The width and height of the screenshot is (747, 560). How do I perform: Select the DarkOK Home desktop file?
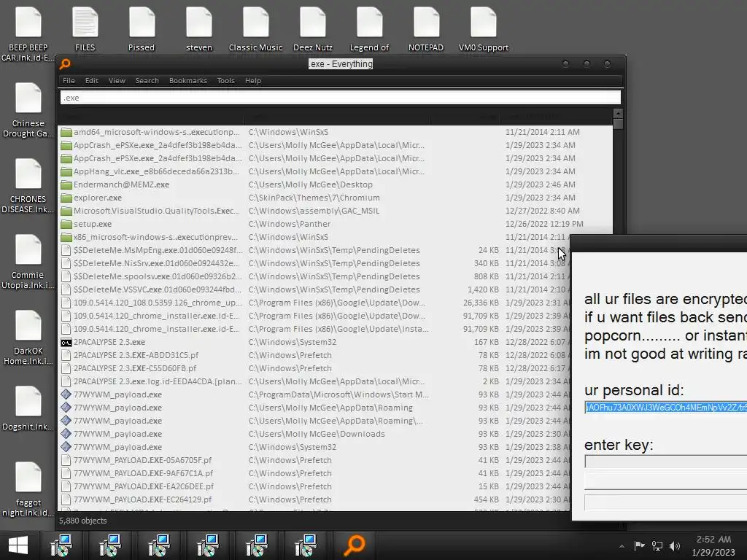pyautogui.click(x=28, y=337)
